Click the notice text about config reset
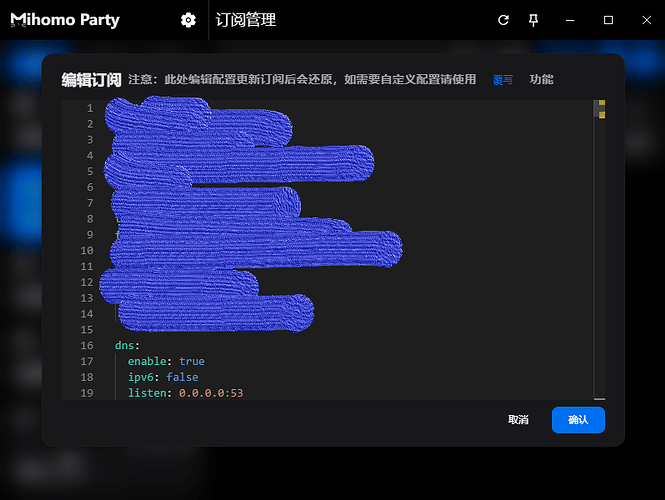 (302, 79)
